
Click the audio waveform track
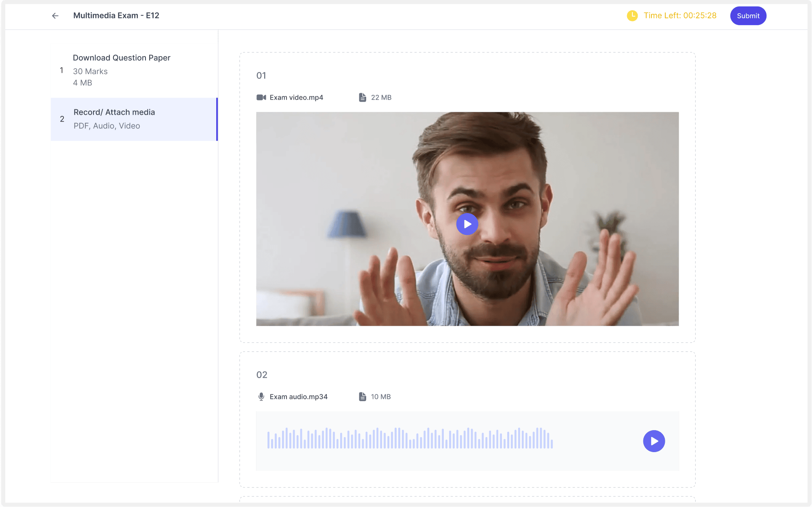tap(410, 438)
